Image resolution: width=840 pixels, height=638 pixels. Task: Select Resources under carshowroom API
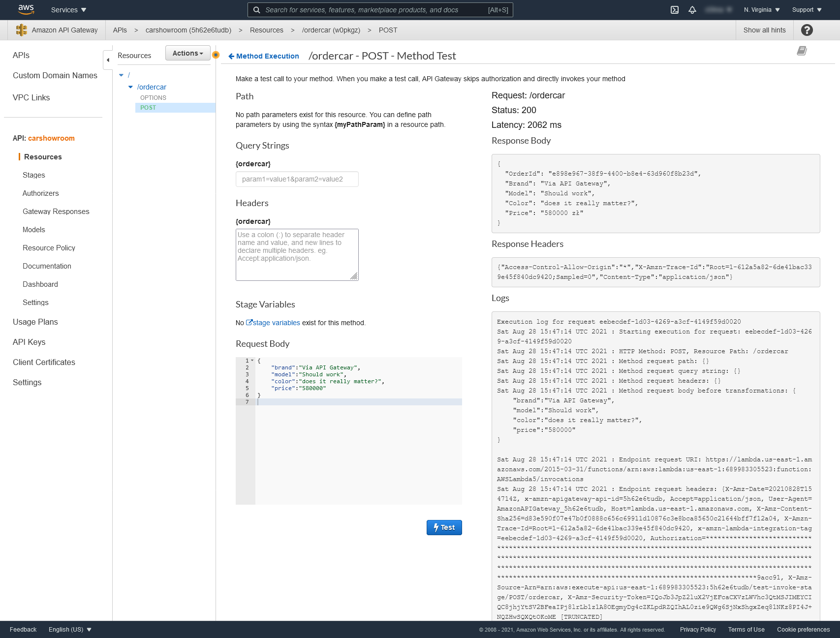pos(43,157)
